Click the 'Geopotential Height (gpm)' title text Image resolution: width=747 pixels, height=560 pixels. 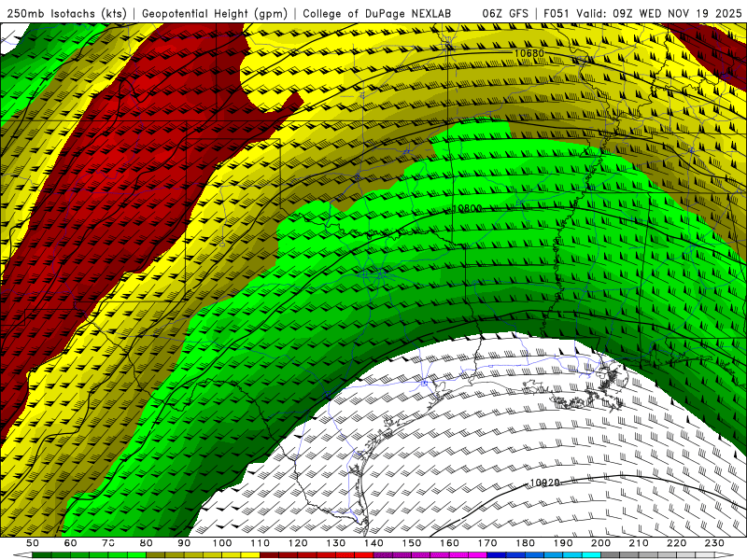(x=215, y=13)
